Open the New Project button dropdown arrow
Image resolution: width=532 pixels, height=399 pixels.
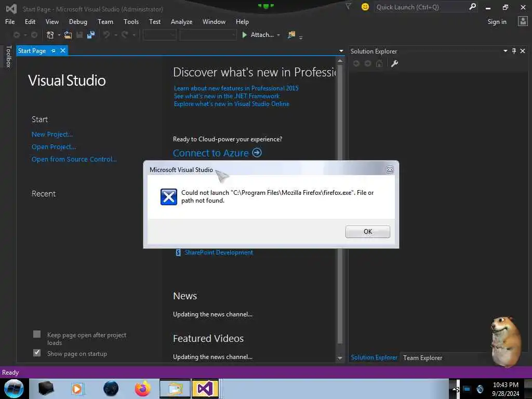tap(59, 35)
